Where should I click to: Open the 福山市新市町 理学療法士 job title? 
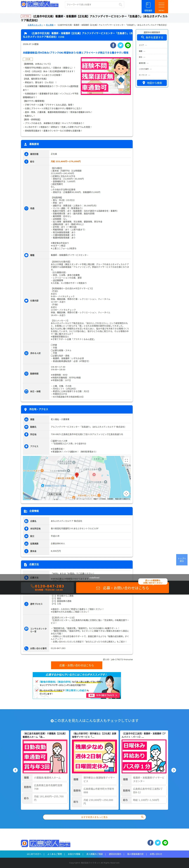[x=94, y=735]
